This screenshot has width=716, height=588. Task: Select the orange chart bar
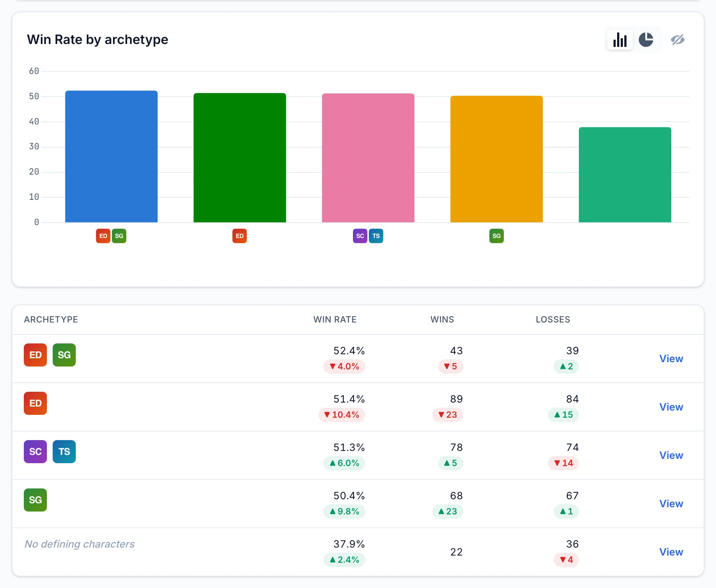[497, 159]
